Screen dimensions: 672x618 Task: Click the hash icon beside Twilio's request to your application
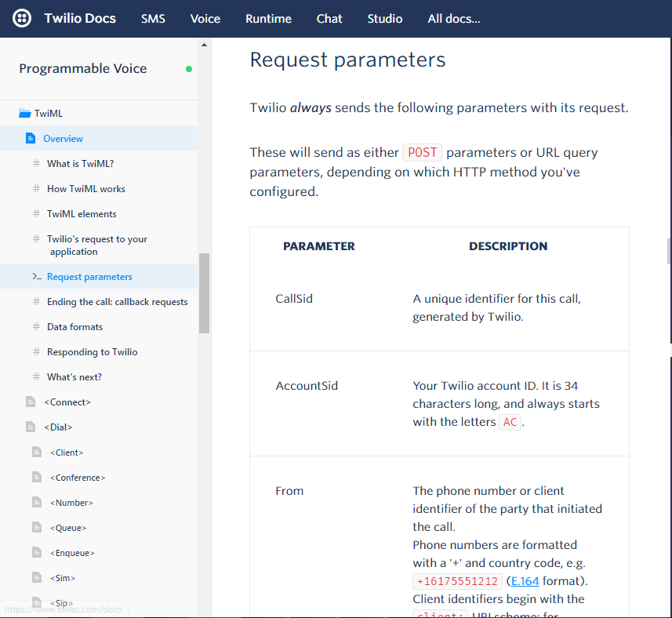click(36, 238)
